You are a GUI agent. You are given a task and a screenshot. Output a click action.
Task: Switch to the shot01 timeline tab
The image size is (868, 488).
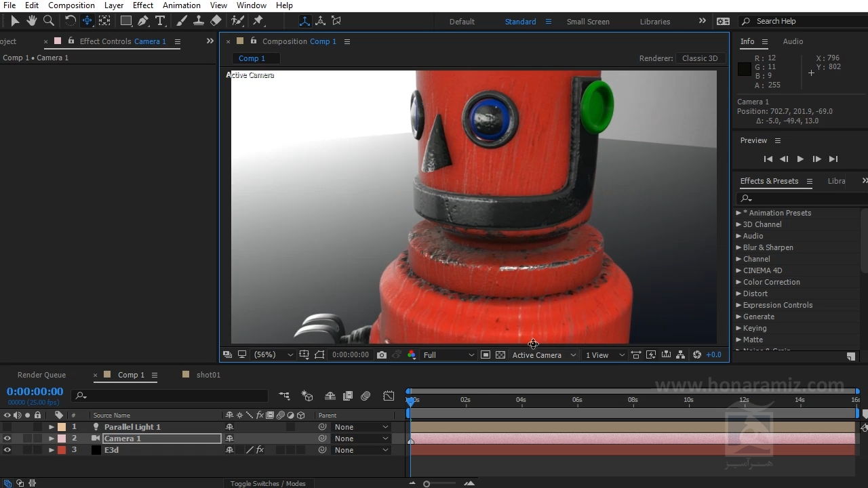point(208,375)
